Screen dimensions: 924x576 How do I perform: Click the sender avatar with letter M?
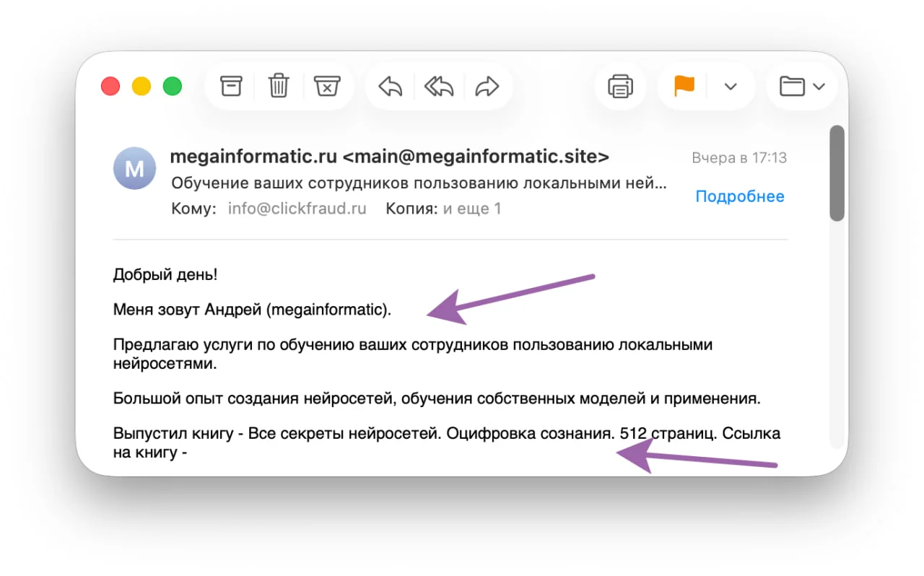134,169
